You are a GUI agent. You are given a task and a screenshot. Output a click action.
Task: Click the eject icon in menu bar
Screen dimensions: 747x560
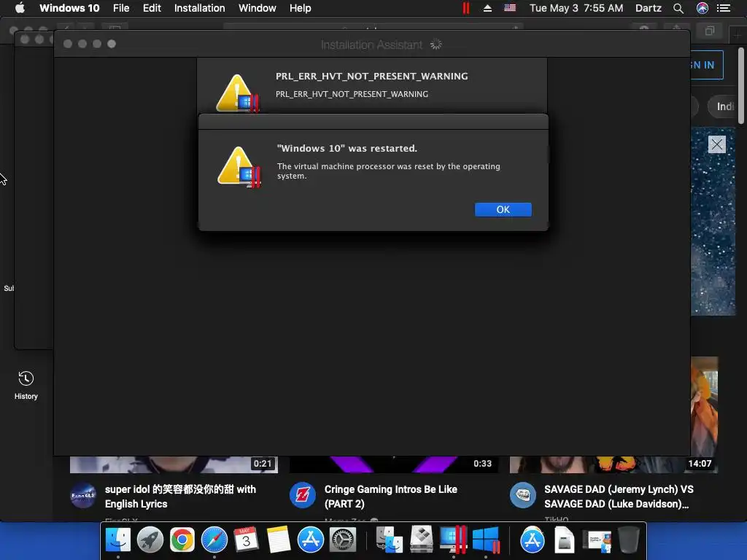click(487, 8)
